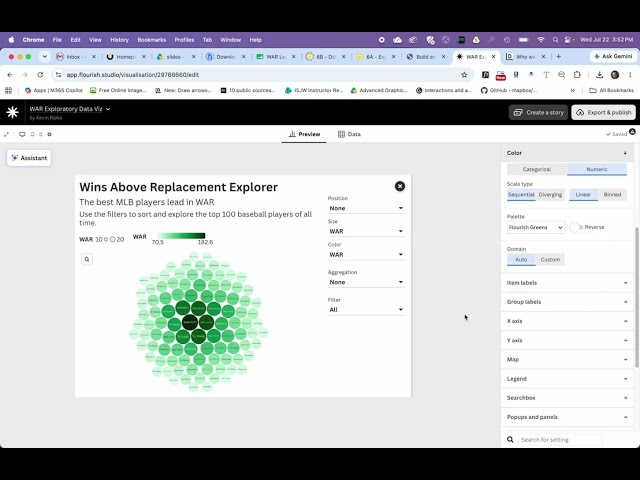The width and height of the screenshot is (640, 480).
Task: Open the Wi-Fi status menu
Action: [541, 40]
